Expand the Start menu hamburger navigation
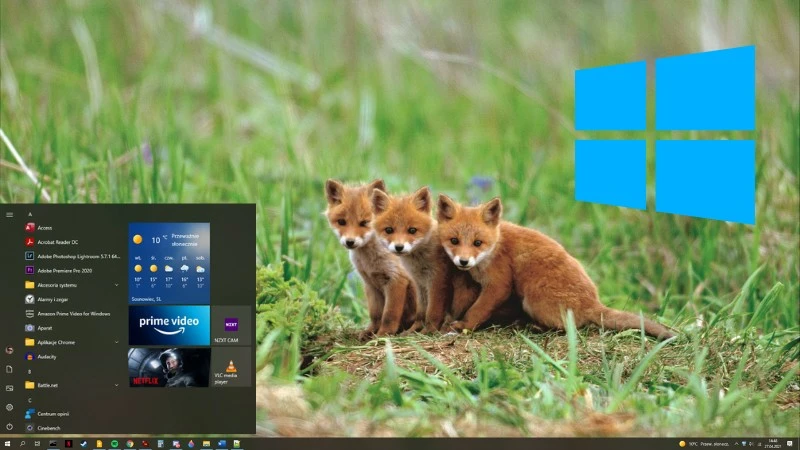The image size is (800, 450). tap(9, 215)
